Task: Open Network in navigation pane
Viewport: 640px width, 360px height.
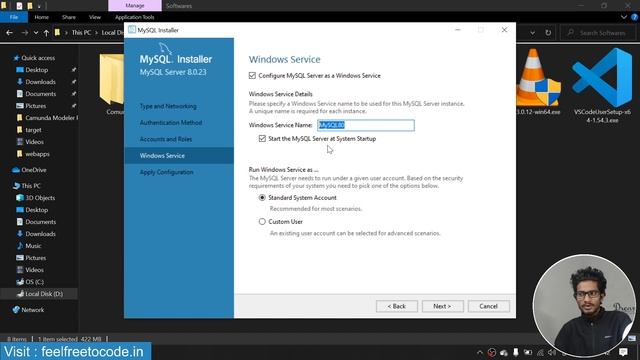Action: (x=32, y=310)
